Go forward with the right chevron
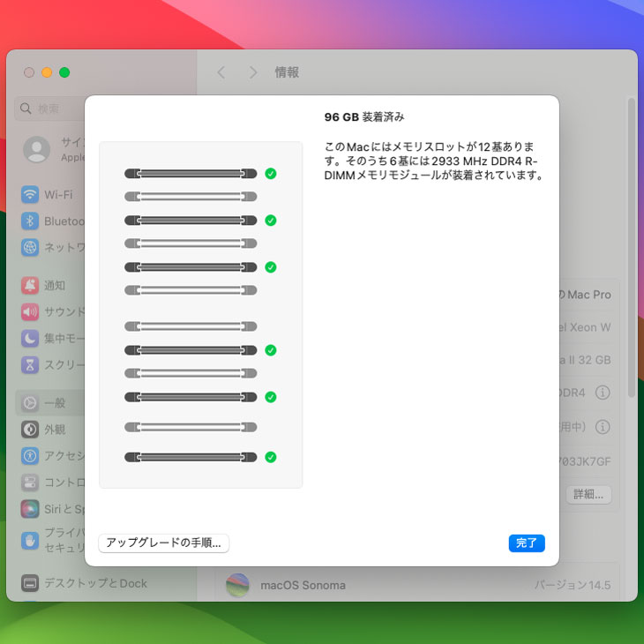 click(x=253, y=72)
